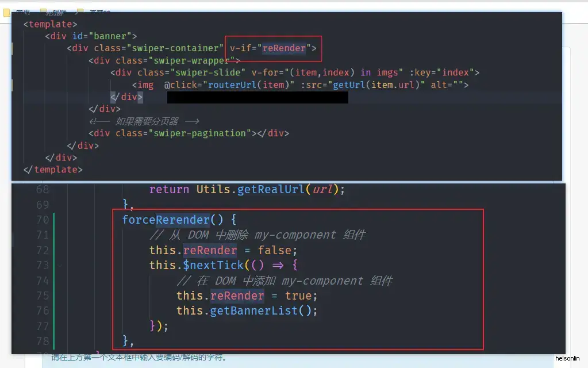588x368 pixels.
Task: Collapse the fold chevron at line 73
Action: tap(60, 266)
